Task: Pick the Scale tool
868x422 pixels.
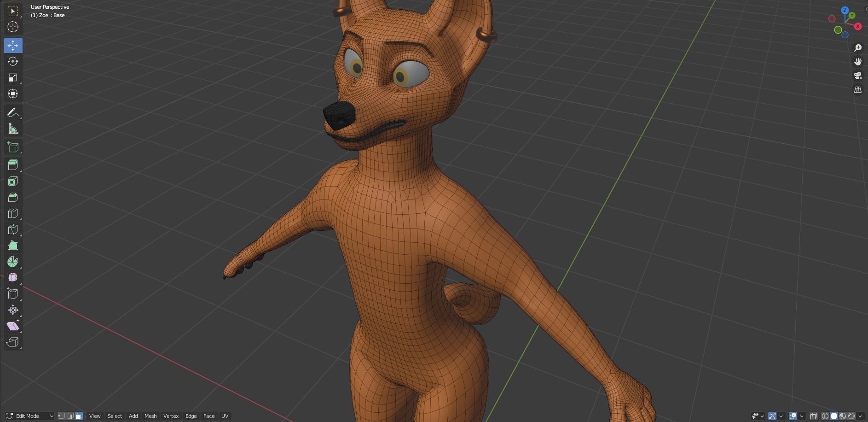Action: pyautogui.click(x=13, y=77)
